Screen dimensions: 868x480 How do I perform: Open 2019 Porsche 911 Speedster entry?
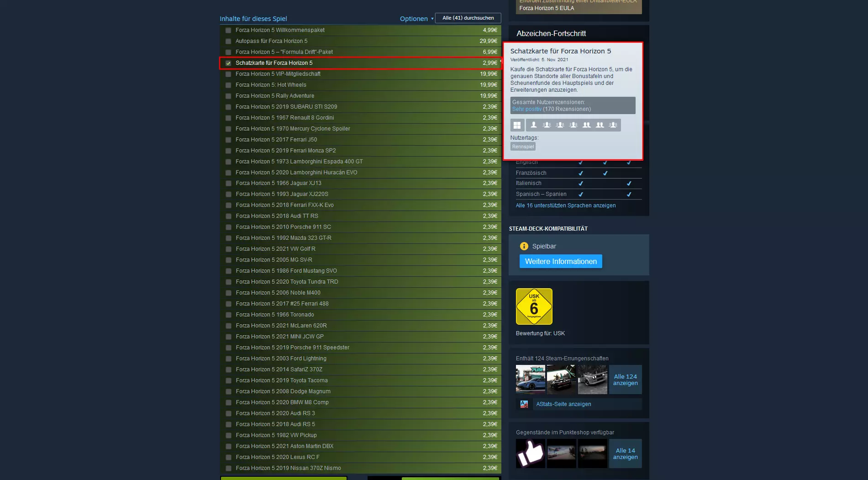coord(361,348)
